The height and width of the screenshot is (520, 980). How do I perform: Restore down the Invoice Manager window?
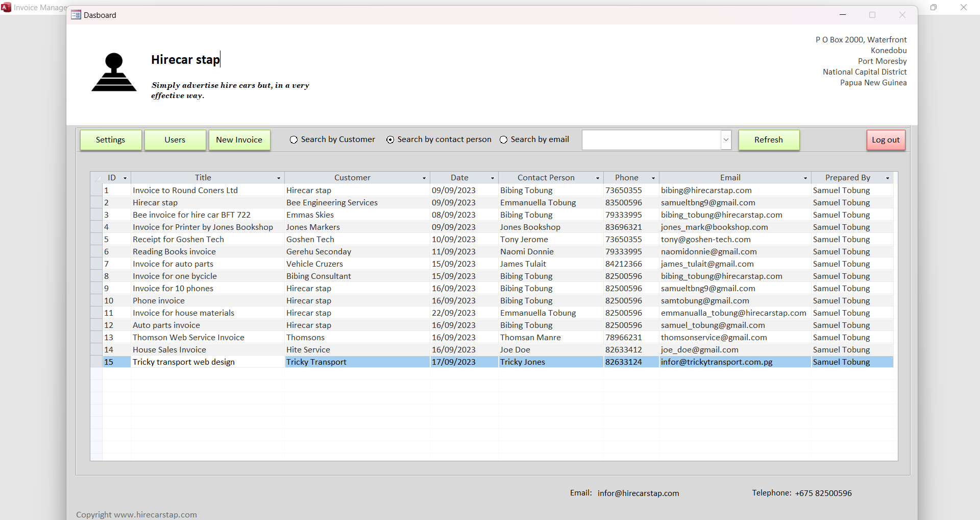(x=934, y=7)
